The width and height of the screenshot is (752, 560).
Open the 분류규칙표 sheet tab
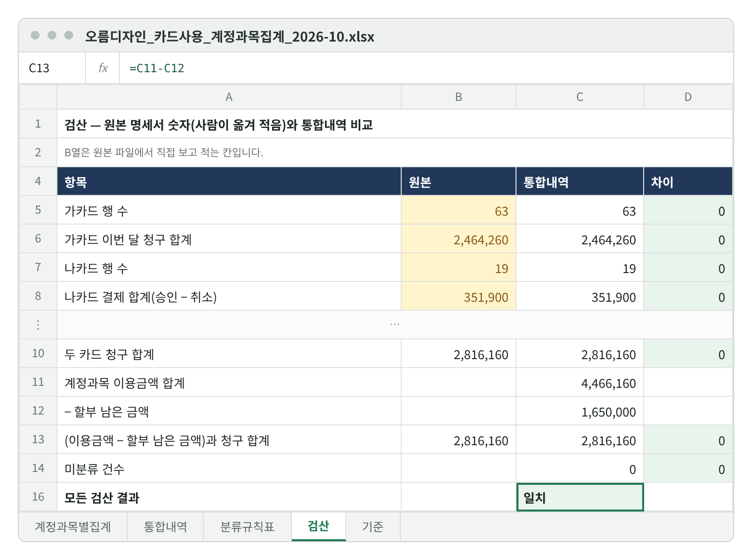[247, 527]
